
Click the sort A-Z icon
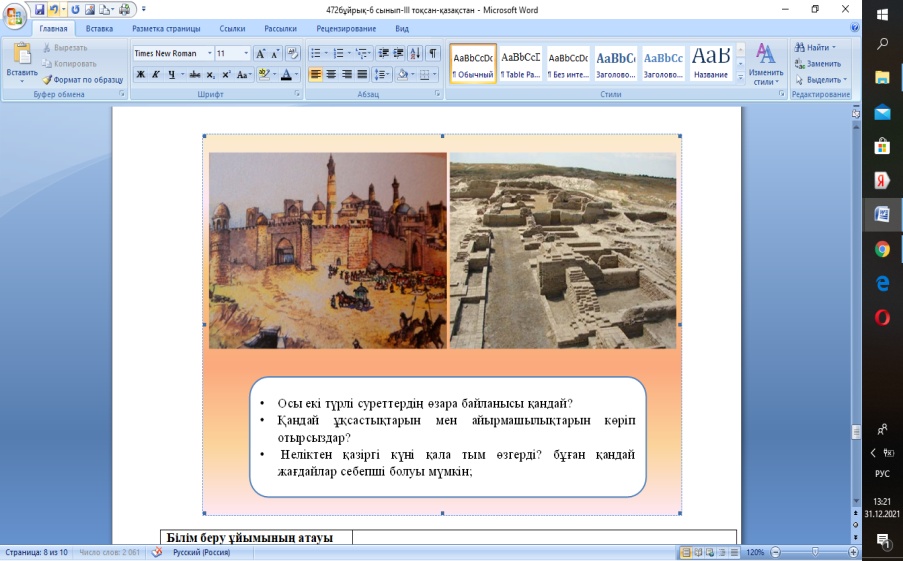pyautogui.click(x=415, y=53)
